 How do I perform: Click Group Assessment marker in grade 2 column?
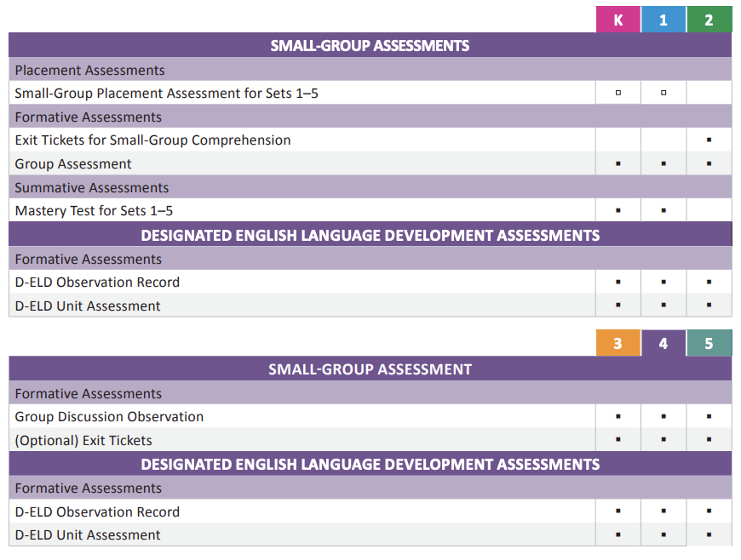click(x=709, y=163)
